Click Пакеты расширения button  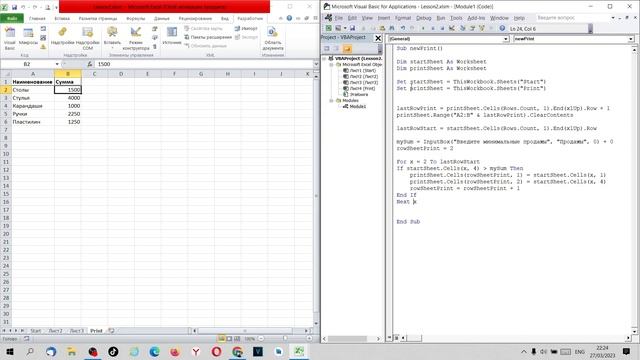(208, 37)
